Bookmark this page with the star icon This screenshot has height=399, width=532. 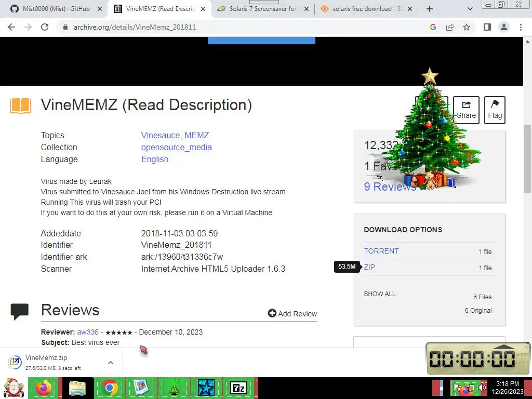tap(467, 27)
